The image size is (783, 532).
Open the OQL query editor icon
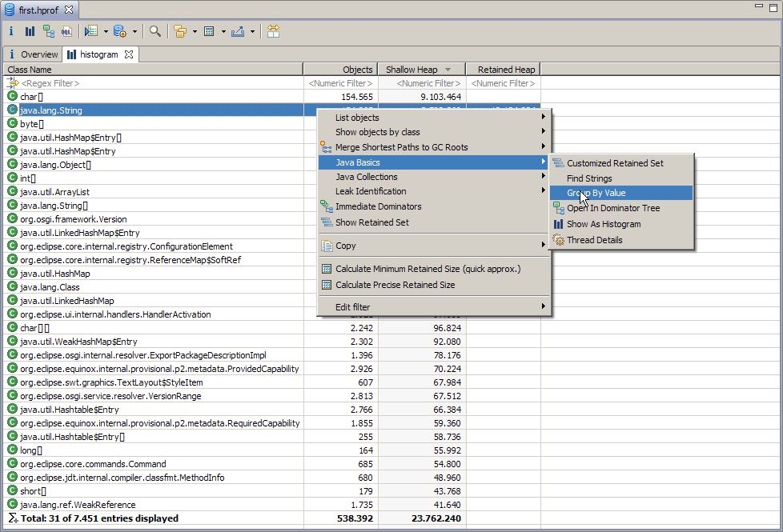click(x=66, y=31)
